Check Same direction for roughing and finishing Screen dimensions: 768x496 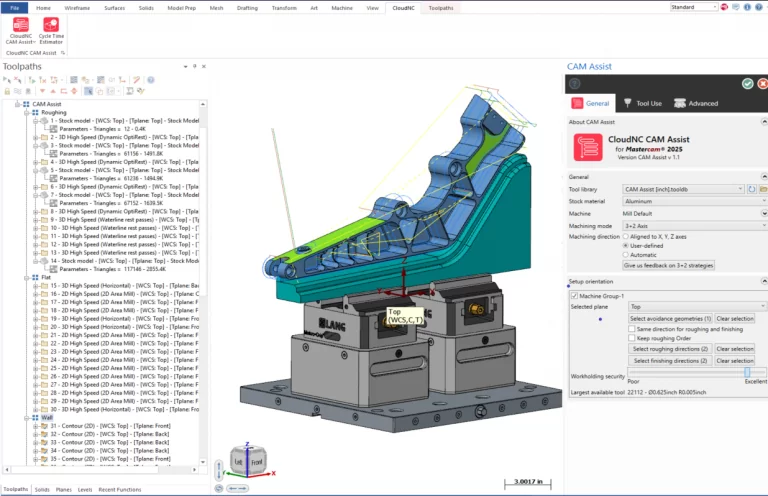coord(632,329)
